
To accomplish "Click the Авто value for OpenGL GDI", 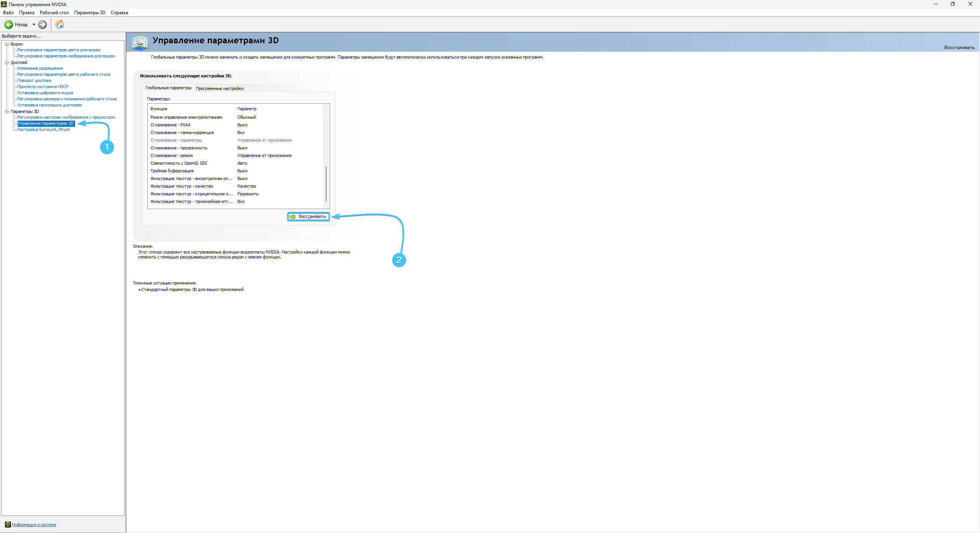I will pyautogui.click(x=242, y=163).
